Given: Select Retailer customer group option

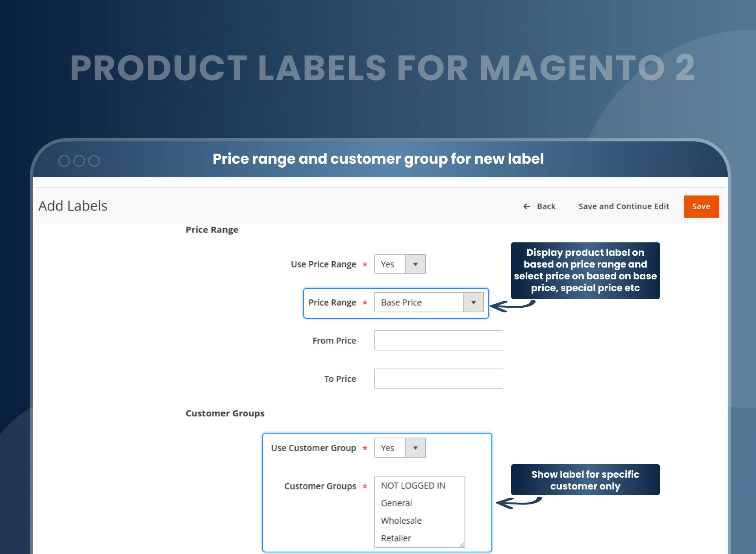Looking at the screenshot, I should [396, 538].
